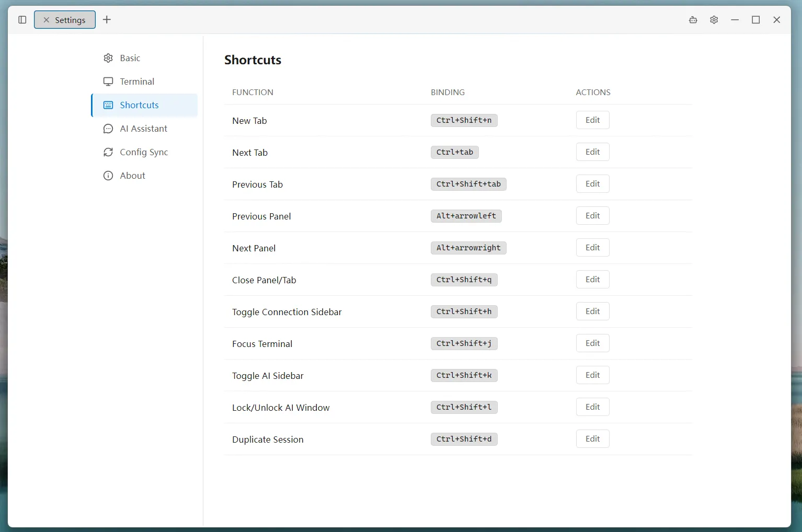The width and height of the screenshot is (802, 532).
Task: Click the Alt+arrowleft binding badge
Action: [466, 216]
